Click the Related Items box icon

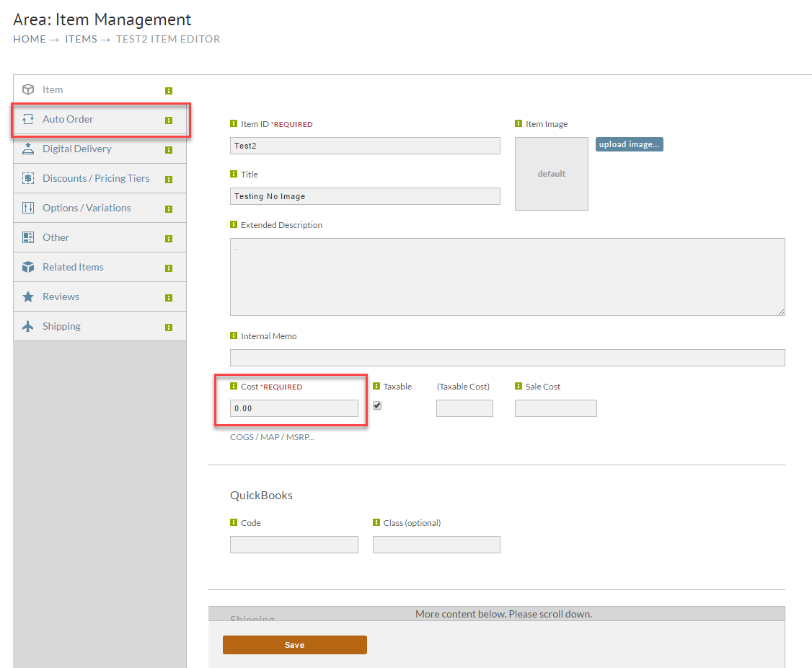[x=28, y=267]
